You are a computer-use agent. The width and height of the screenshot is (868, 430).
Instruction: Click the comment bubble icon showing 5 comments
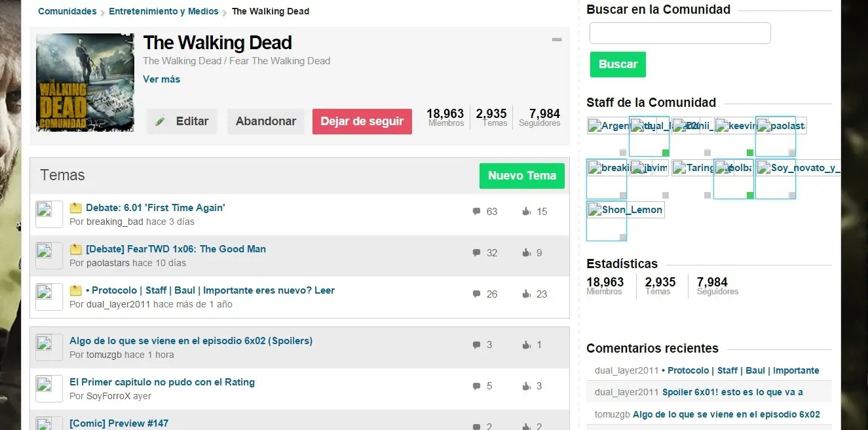pos(476,386)
